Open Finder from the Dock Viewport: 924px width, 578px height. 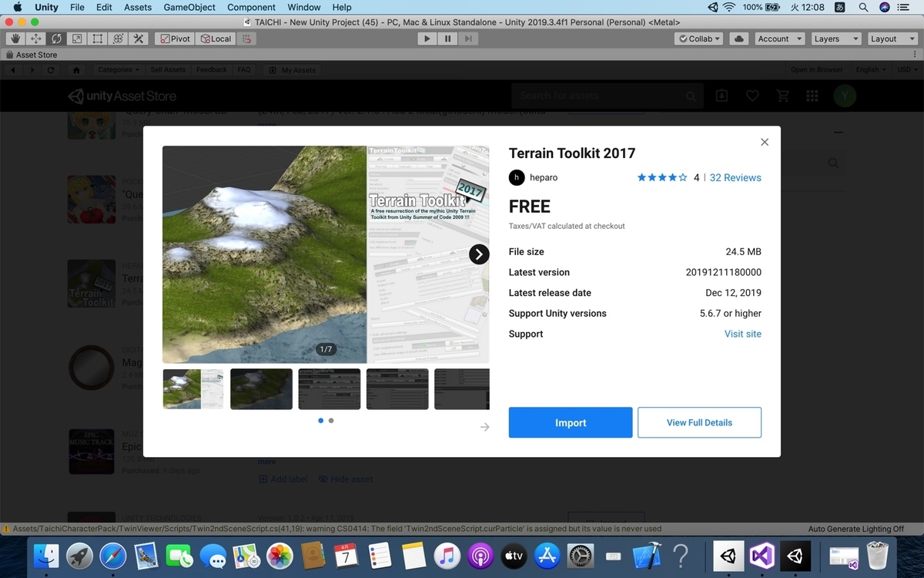tap(46, 556)
